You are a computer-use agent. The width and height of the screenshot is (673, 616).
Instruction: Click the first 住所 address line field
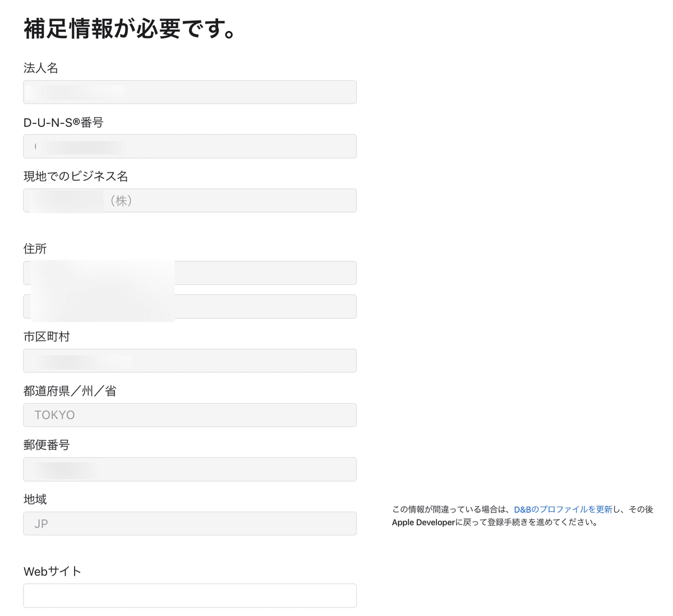click(190, 273)
